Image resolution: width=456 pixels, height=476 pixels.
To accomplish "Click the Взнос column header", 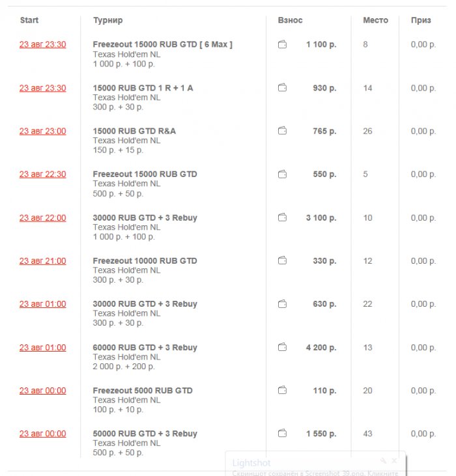I will tap(290, 20).
